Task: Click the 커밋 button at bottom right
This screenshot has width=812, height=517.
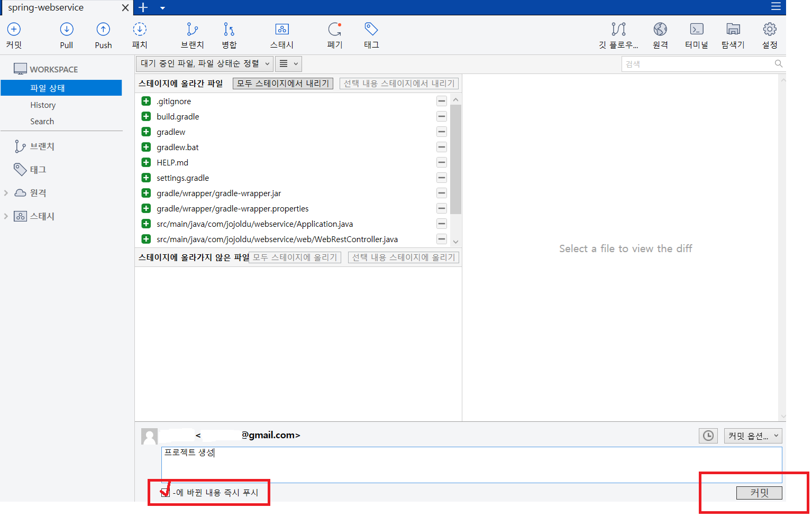Action: pyautogui.click(x=759, y=493)
